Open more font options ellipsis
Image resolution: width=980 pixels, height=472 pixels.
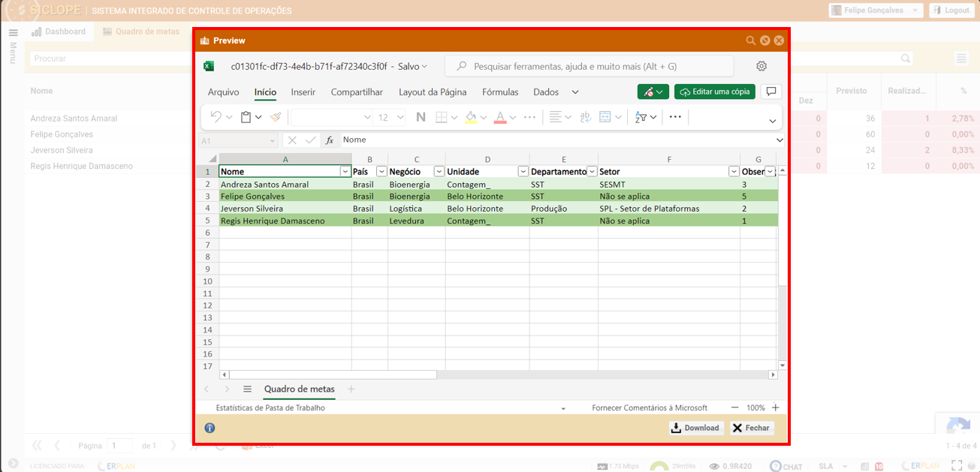point(529,117)
